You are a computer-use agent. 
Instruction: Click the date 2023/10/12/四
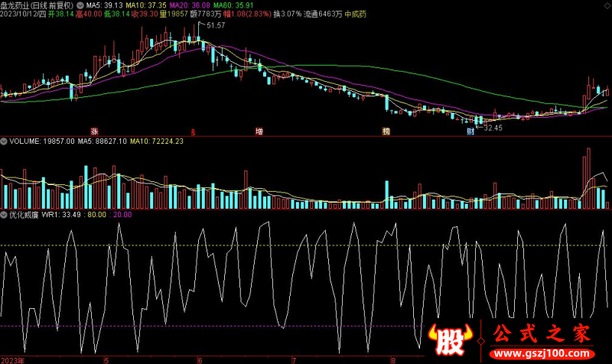click(x=23, y=14)
